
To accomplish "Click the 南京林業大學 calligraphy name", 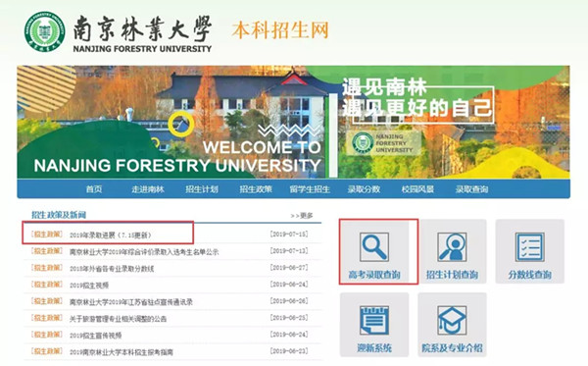I will pyautogui.click(x=142, y=28).
